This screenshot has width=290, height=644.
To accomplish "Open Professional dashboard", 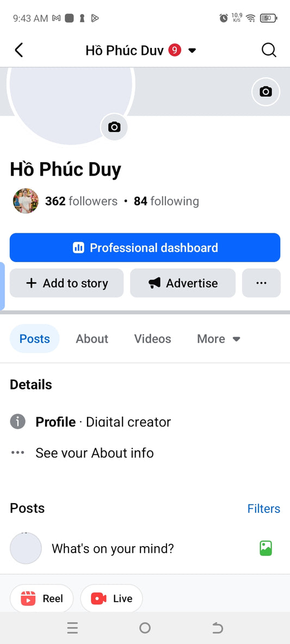I will pyautogui.click(x=145, y=247).
